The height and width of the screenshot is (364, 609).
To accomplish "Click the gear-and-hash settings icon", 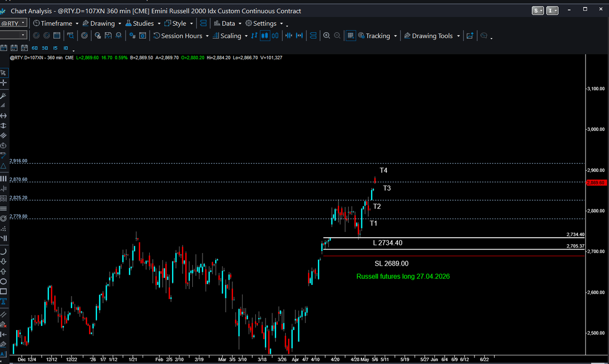I will point(132,36).
